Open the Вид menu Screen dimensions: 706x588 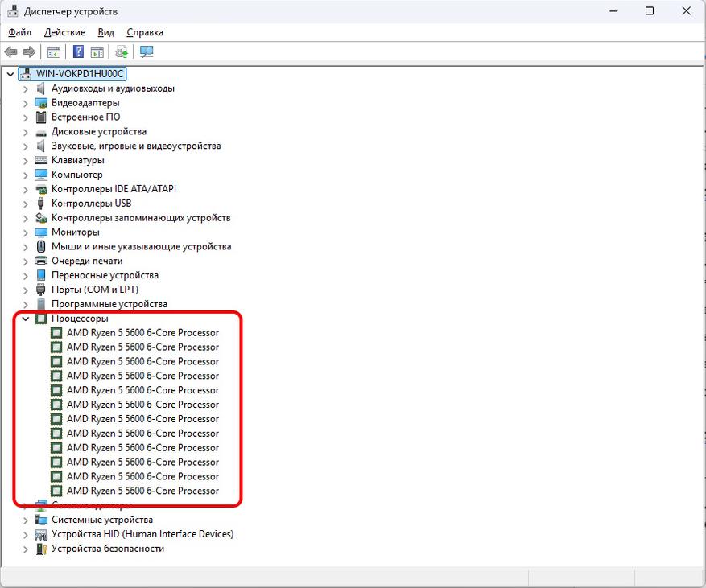105,32
